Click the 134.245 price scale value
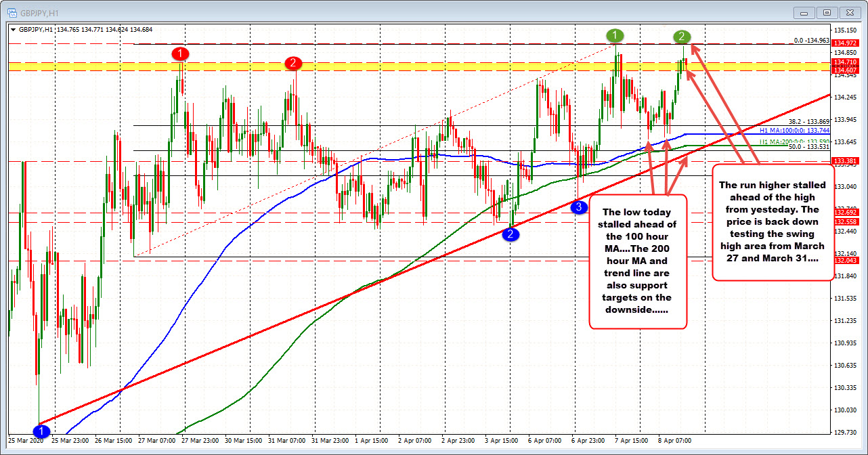Image resolution: width=868 pixels, height=455 pixels. [x=845, y=97]
